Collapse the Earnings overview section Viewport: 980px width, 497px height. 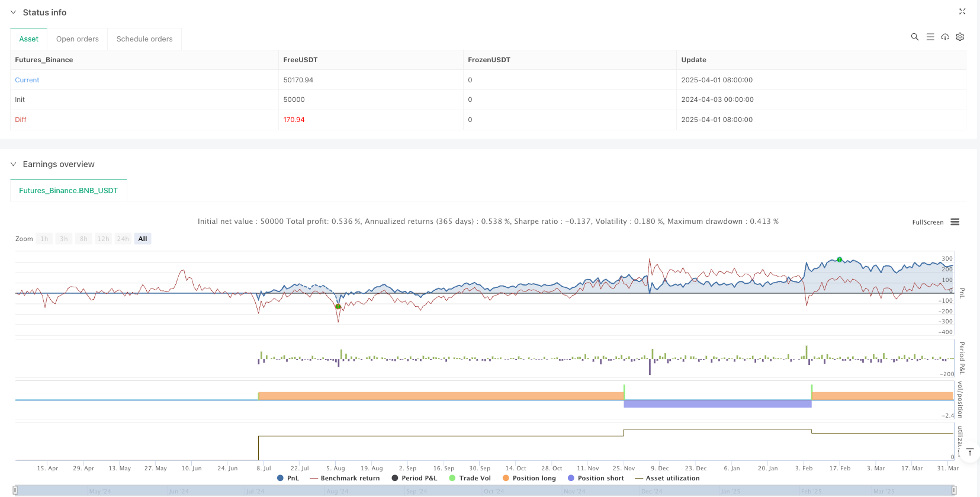[13, 164]
